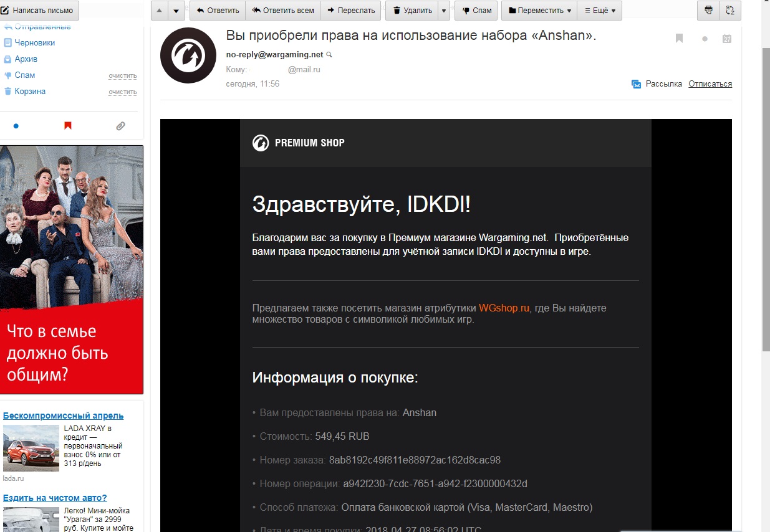Open the Корзина trash folder
The width and height of the screenshot is (770, 532).
pos(30,92)
